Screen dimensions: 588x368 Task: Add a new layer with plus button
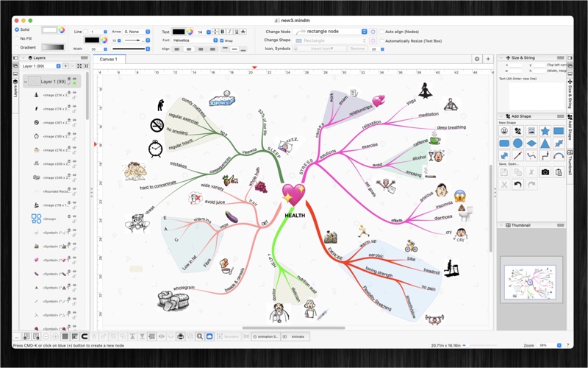tap(65, 66)
